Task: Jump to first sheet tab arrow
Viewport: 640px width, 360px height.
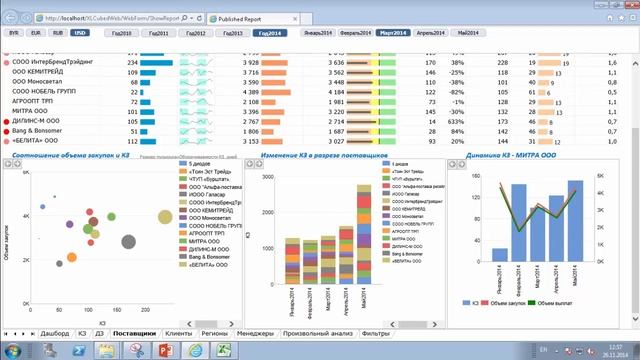Action: (x=6, y=334)
